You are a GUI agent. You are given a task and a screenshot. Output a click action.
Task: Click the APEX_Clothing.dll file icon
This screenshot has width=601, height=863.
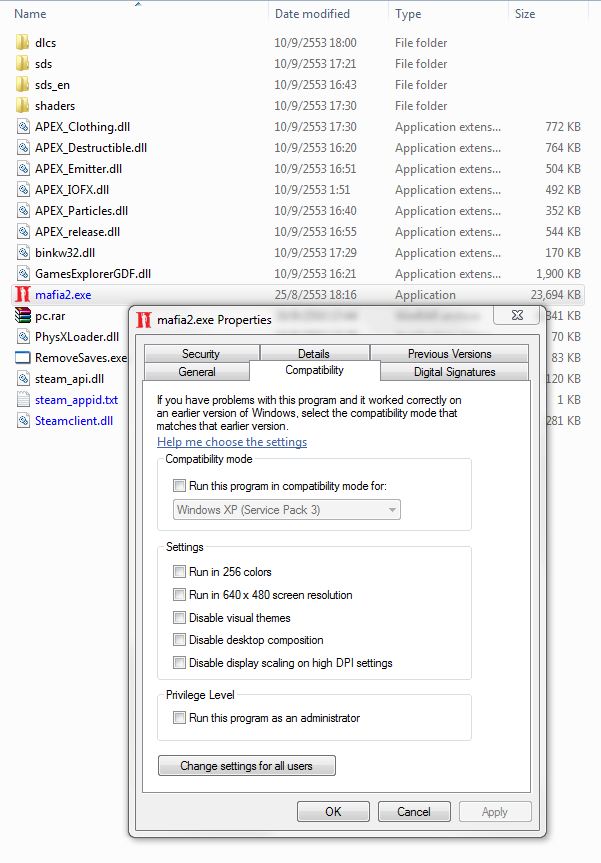tap(23, 127)
